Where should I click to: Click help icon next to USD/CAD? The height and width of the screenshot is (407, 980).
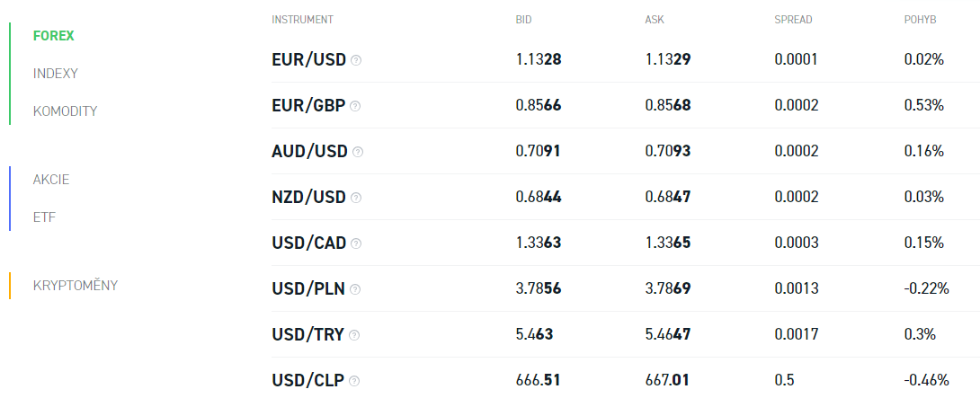click(x=356, y=243)
